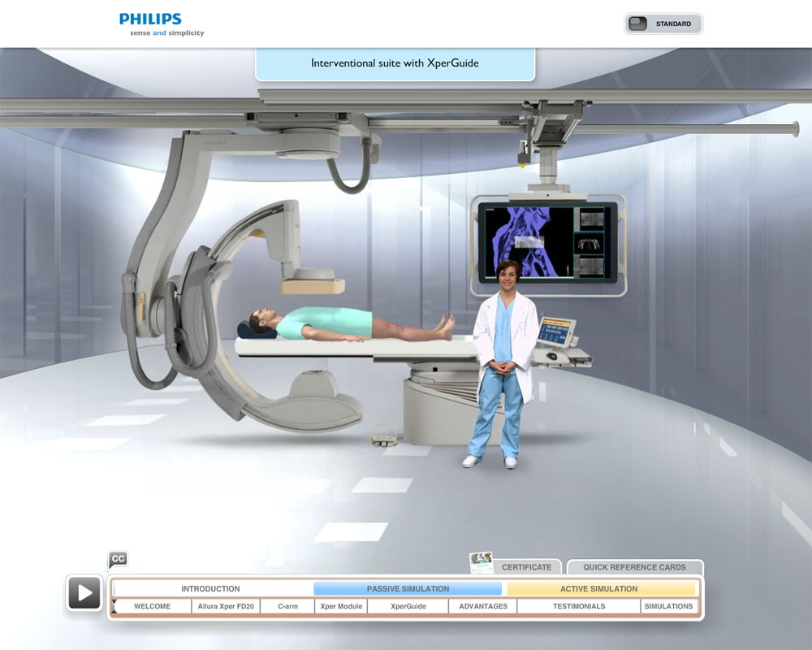Click the Play button
812x650 pixels.
(85, 592)
